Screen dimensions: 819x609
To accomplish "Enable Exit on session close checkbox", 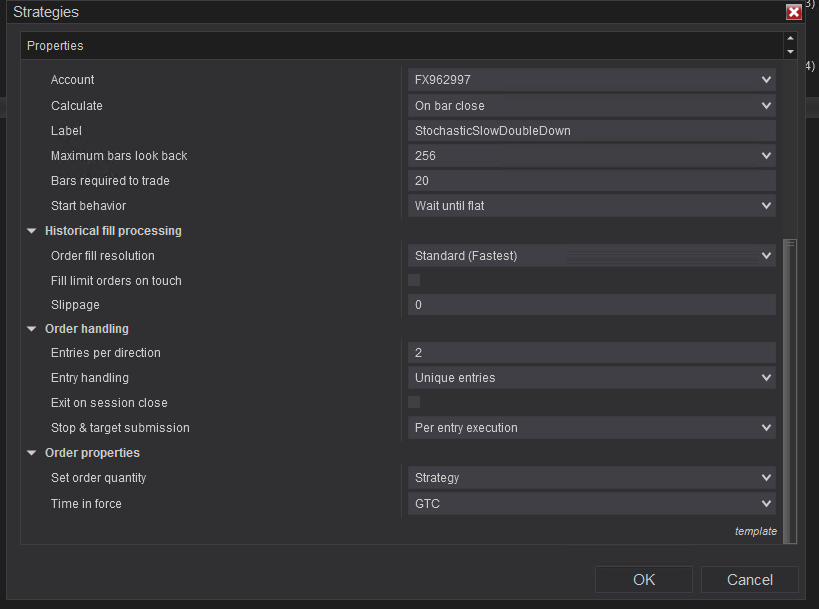I will 414,403.
